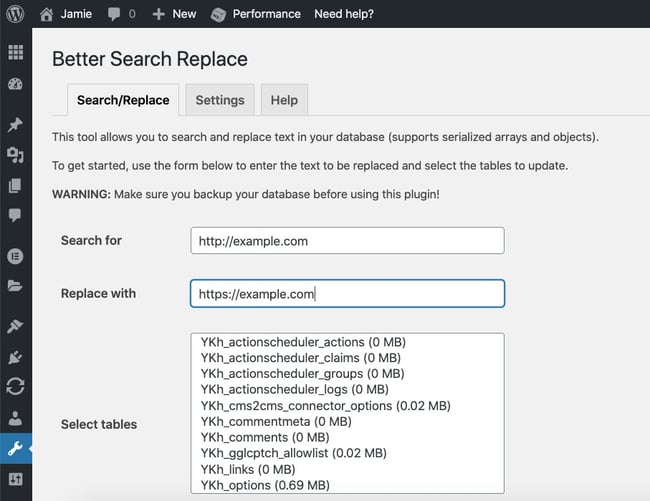Switch to the Settings tab
The width and height of the screenshot is (650, 501).
tap(220, 100)
